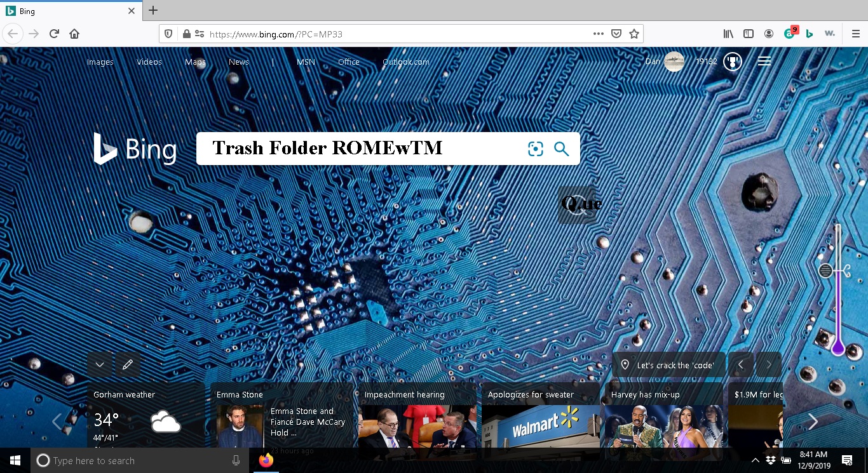Open extension with red 9 badge
The height and width of the screenshot is (473, 868).
pyautogui.click(x=790, y=33)
